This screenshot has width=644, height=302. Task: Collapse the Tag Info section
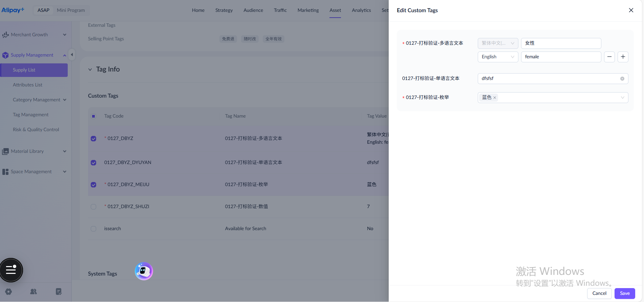(x=90, y=69)
